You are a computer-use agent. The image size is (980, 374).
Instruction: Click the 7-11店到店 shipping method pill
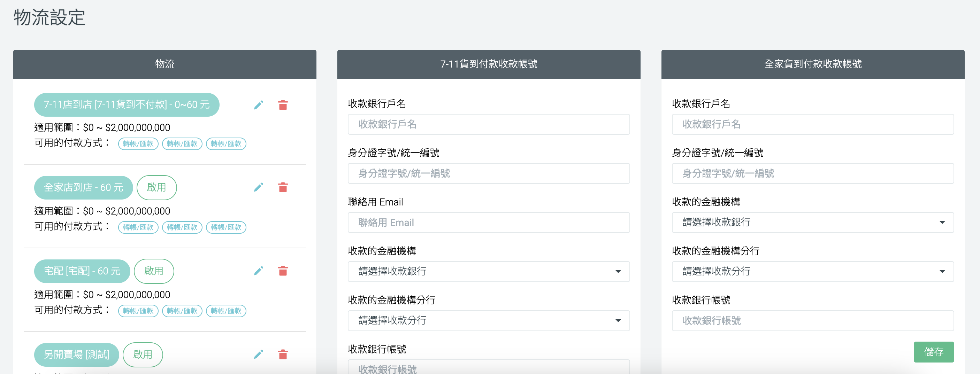coord(127,105)
